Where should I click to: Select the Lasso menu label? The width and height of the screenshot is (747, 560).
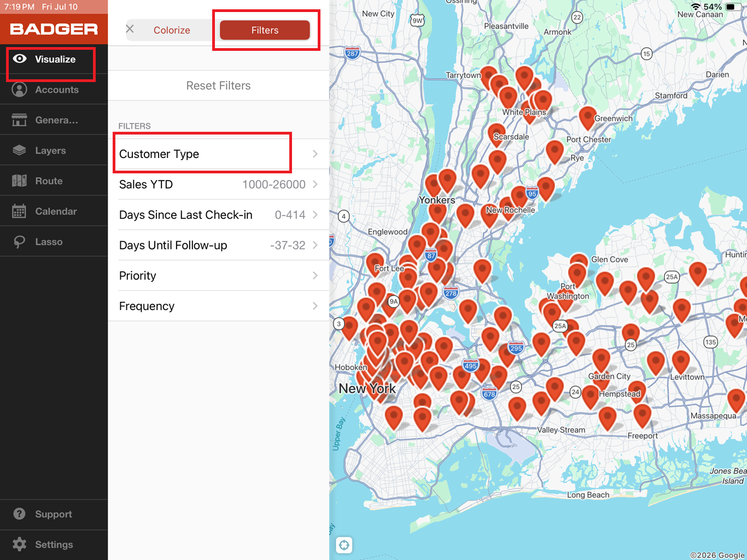point(49,242)
